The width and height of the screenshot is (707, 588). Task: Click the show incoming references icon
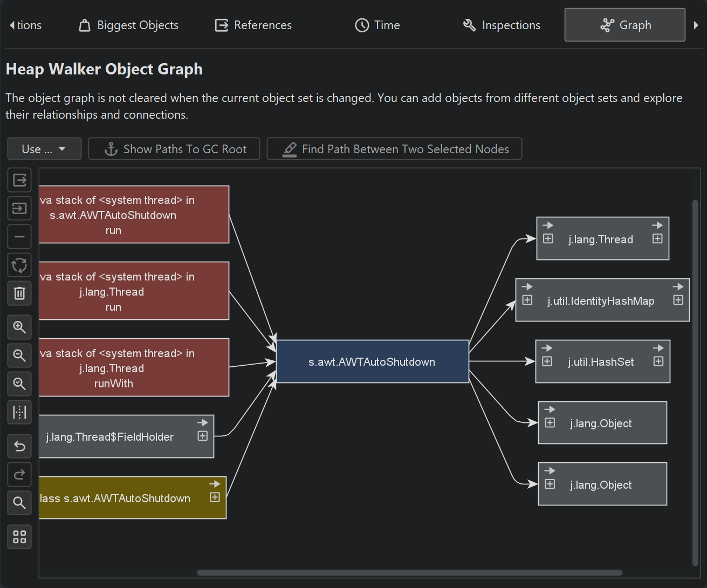click(x=19, y=208)
